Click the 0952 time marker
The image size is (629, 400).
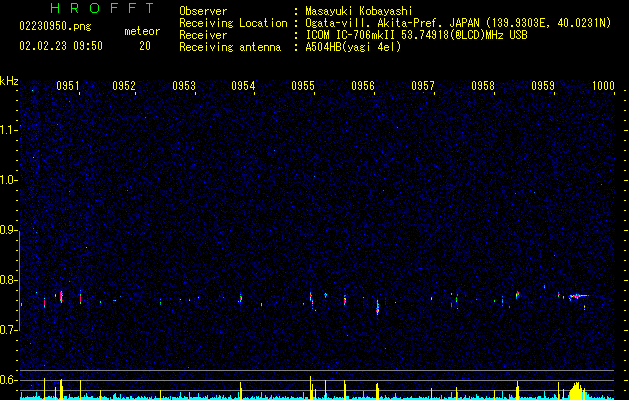[x=124, y=86]
